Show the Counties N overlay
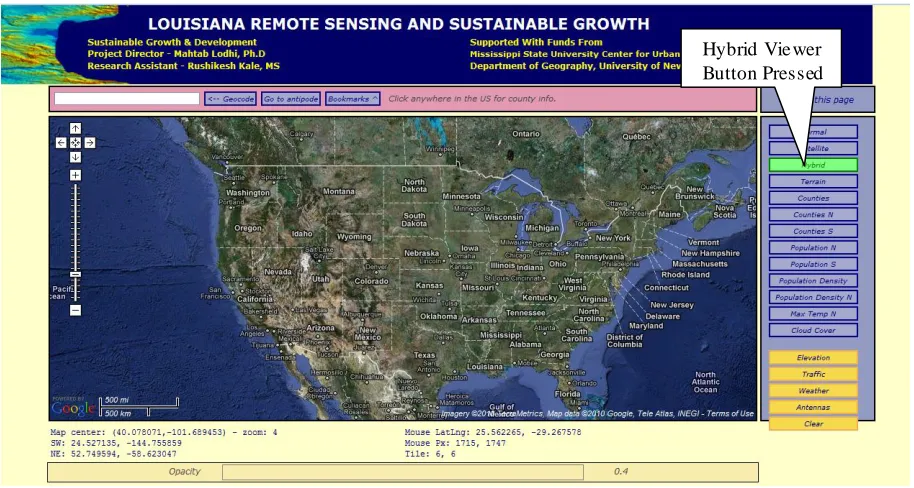 [813, 215]
